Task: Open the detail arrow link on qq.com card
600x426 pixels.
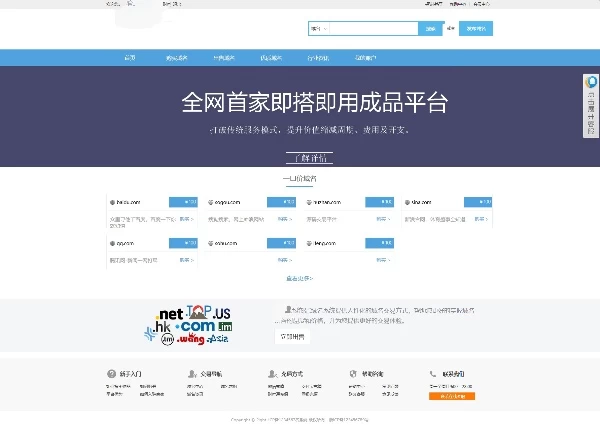Action: pos(187,260)
